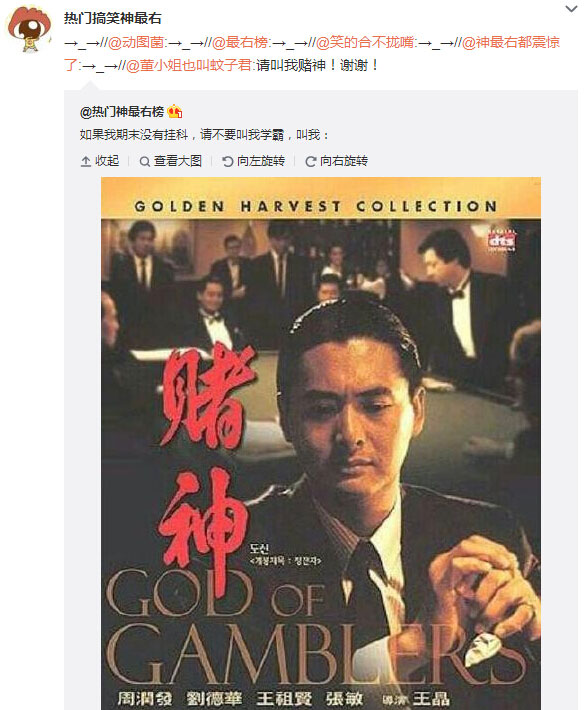Click the God of Gamblers poster image
The width and height of the screenshot is (585, 710).
321,443
